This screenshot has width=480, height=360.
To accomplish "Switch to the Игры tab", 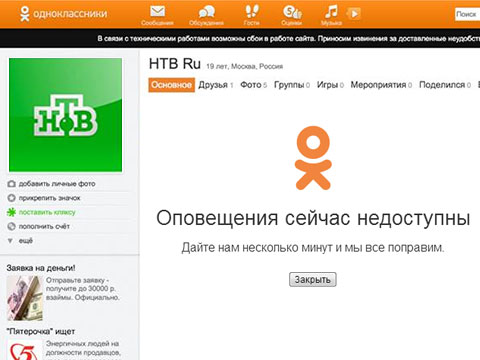I will point(330,85).
